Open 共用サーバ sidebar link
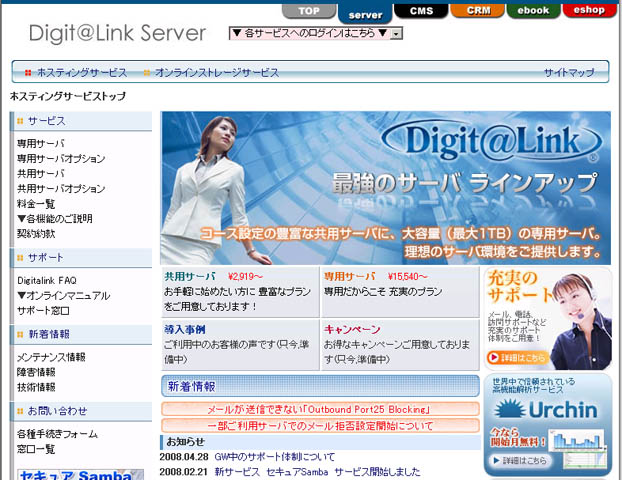Screen dimensions: 622x480 pos(40,174)
